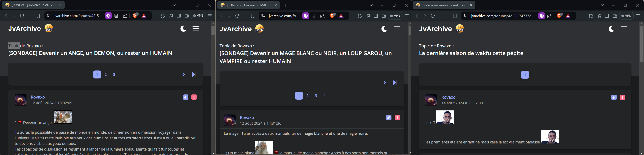Screen dimensions: 644x155
Task: Open new tab in middle browser window
Action: pyautogui.click(x=286, y=5)
